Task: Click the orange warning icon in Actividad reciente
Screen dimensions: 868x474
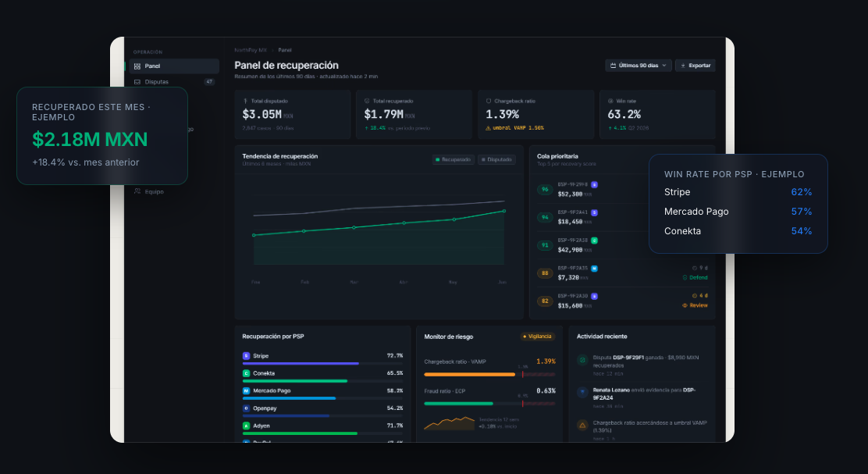Action: pos(582,426)
